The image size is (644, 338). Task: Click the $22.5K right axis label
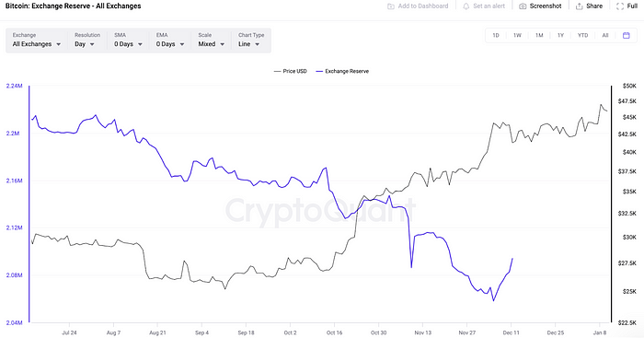point(627,322)
